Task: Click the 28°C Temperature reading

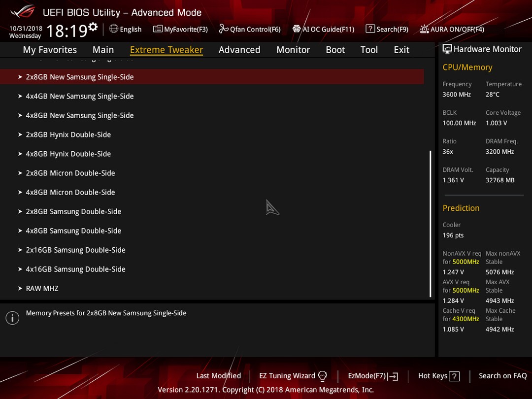Action: (x=492, y=95)
